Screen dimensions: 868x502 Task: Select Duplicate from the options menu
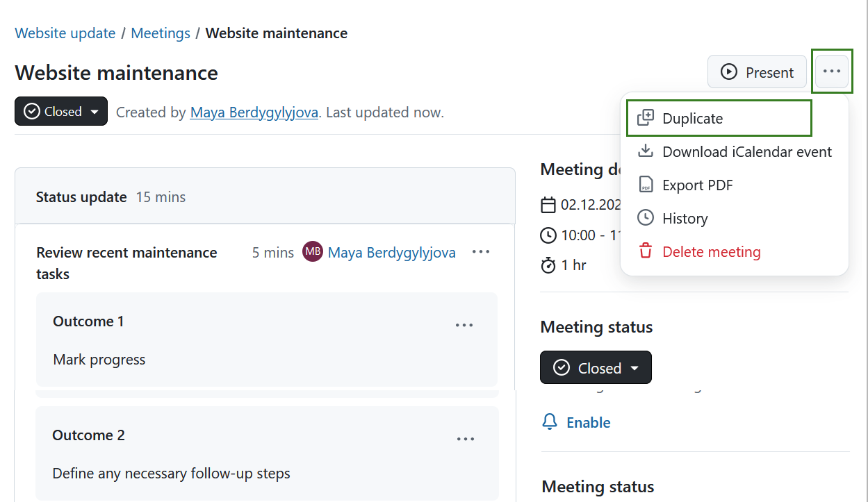tap(693, 118)
